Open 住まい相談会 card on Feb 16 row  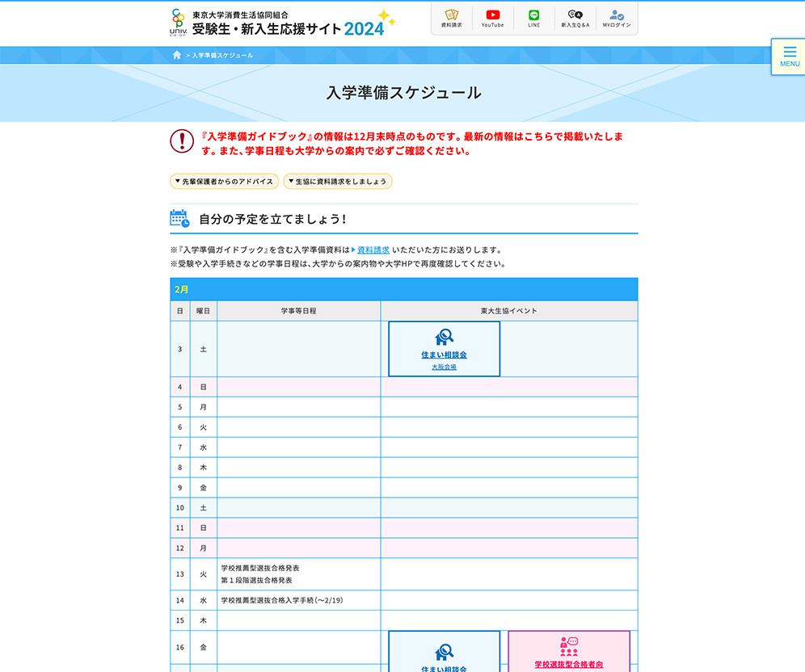(x=444, y=652)
